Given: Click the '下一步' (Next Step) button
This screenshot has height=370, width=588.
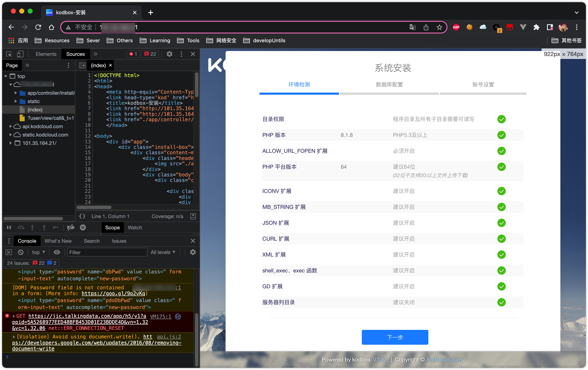Looking at the screenshot, I should click(x=394, y=337).
